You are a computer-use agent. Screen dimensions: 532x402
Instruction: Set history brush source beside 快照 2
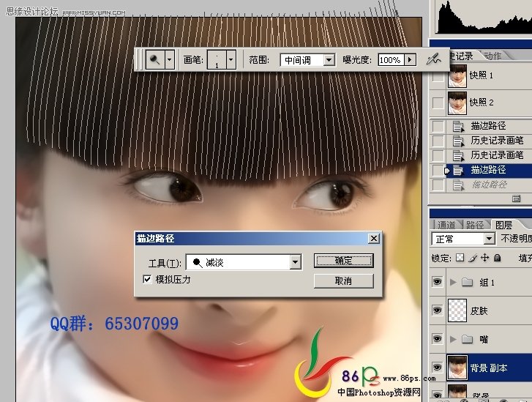click(x=438, y=103)
